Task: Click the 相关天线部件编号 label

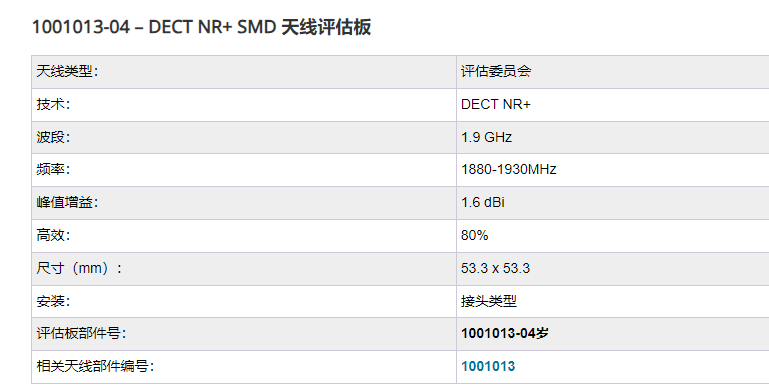Action: [x=95, y=366]
